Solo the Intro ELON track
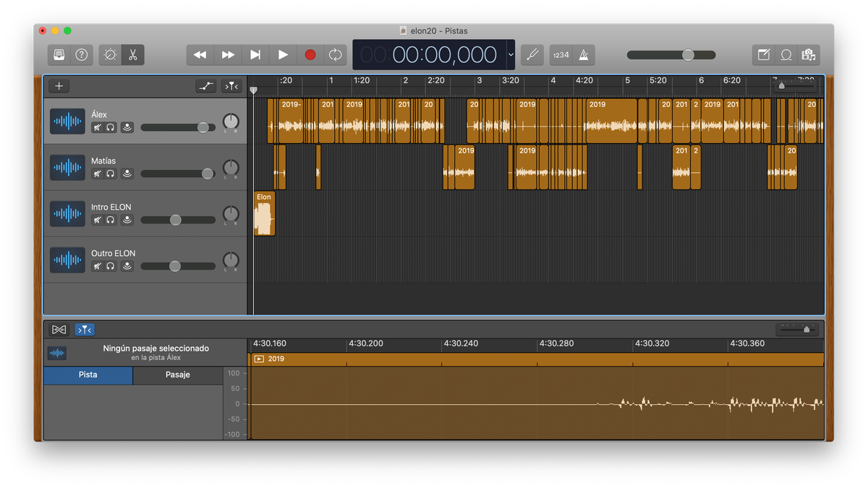868x488 pixels. 111,220
